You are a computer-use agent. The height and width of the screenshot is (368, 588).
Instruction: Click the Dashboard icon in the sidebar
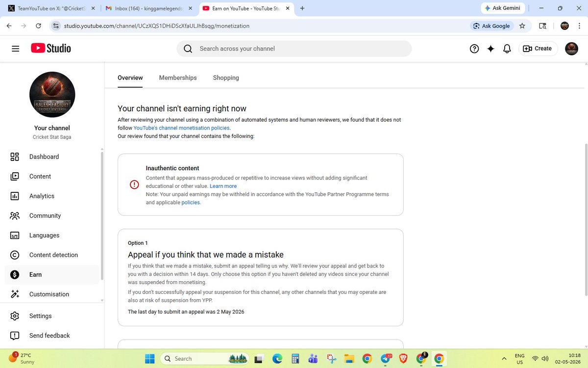(x=15, y=157)
